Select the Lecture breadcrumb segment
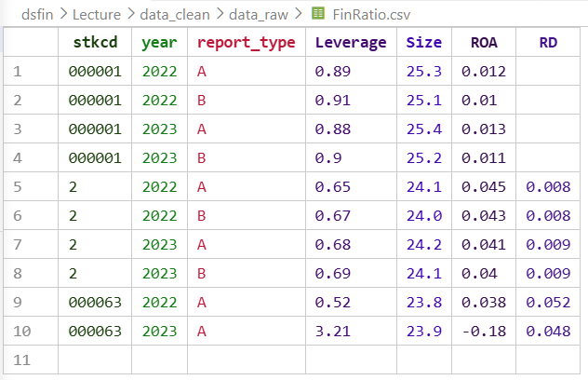Viewport: 588px width, 380px height. (x=96, y=14)
